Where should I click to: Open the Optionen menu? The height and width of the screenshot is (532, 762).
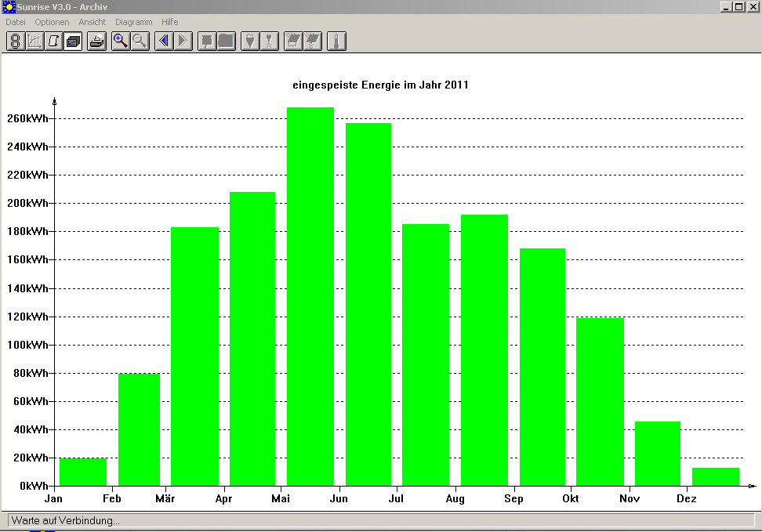pos(52,22)
